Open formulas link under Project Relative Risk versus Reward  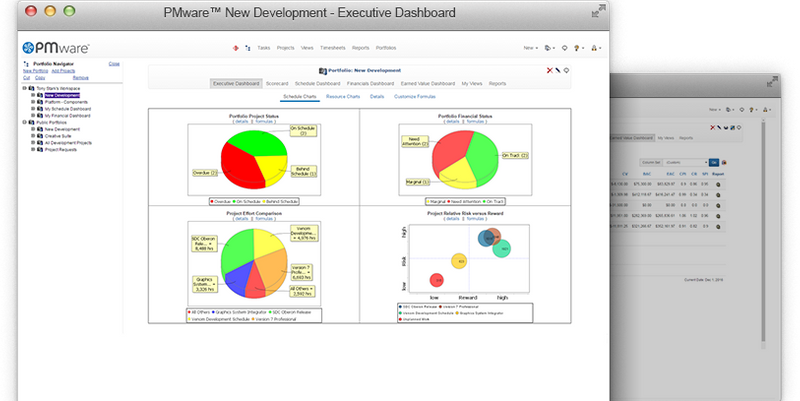475,218
